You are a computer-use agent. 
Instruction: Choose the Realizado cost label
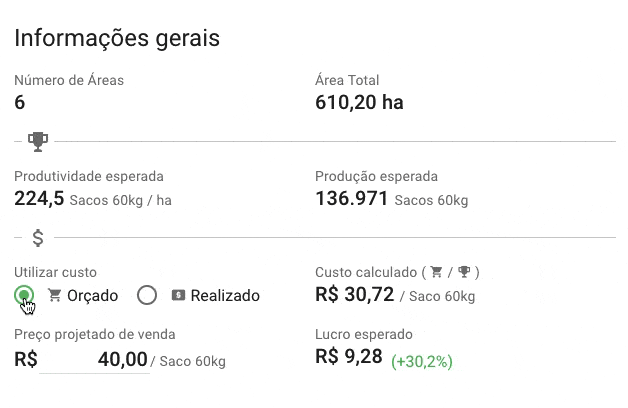(x=225, y=295)
